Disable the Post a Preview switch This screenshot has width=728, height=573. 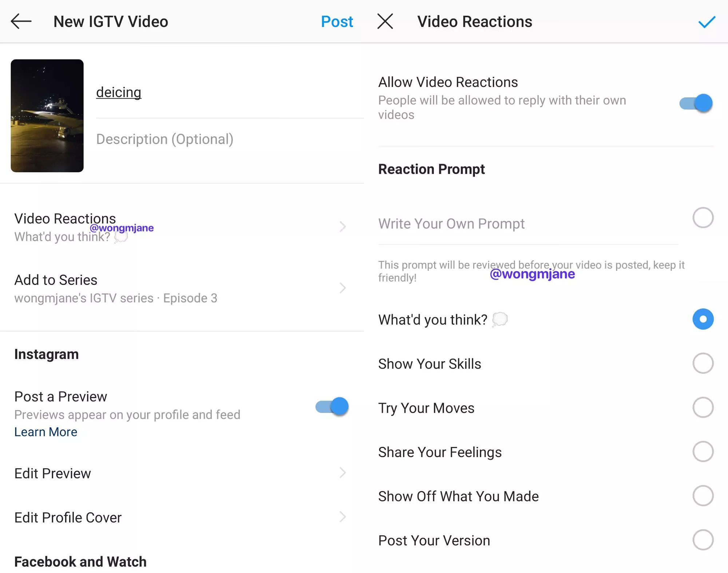pyautogui.click(x=332, y=406)
